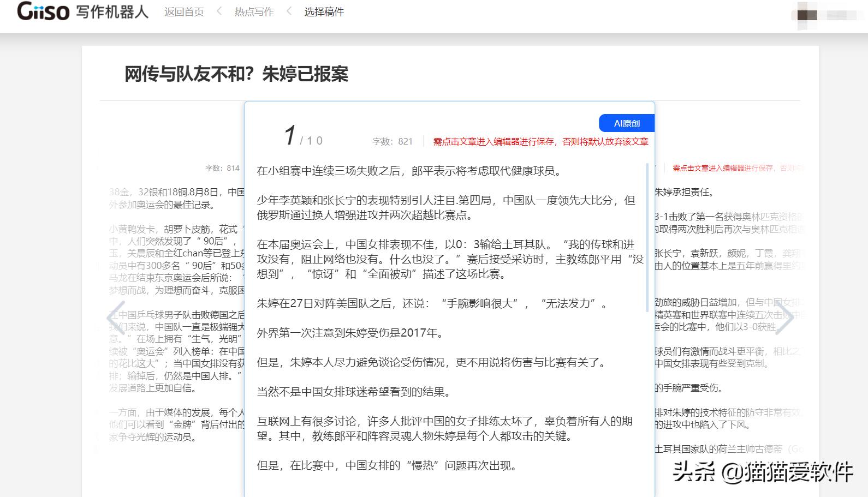
Task: Click the chevron after 返回首页
Action: coord(219,11)
